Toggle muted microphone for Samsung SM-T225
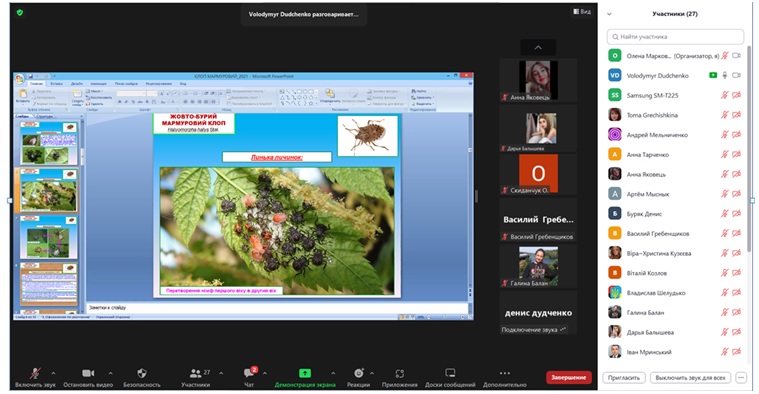Screen dimensions: 759x394 coord(725,95)
